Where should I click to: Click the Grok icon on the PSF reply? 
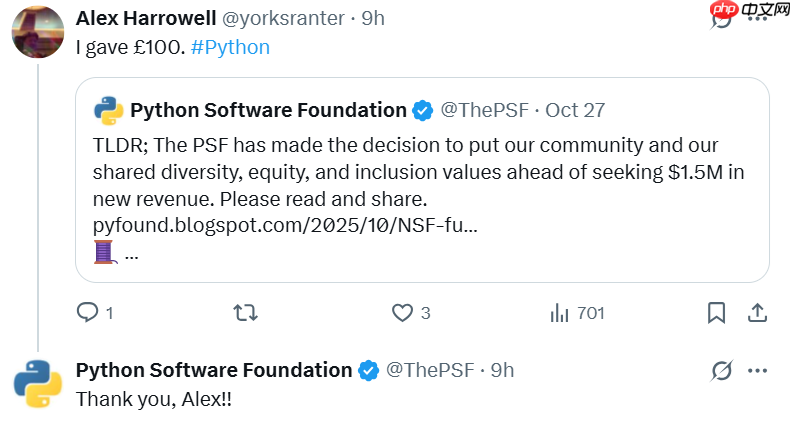click(x=721, y=371)
